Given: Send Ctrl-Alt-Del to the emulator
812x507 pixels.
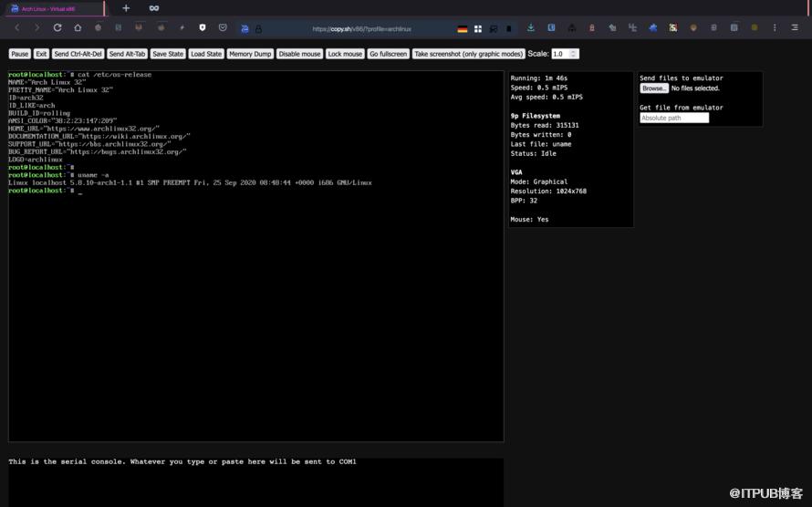Looking at the screenshot, I should click(x=78, y=54).
